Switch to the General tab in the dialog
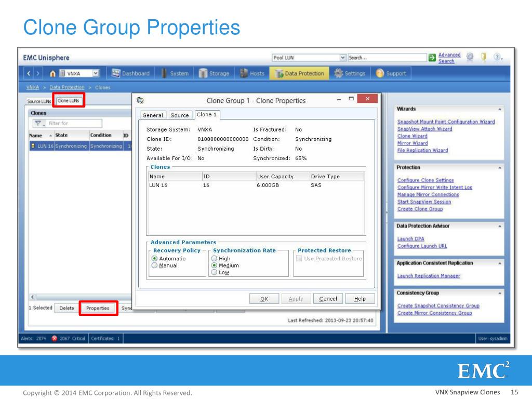This screenshot has width=532, height=399. [x=153, y=115]
